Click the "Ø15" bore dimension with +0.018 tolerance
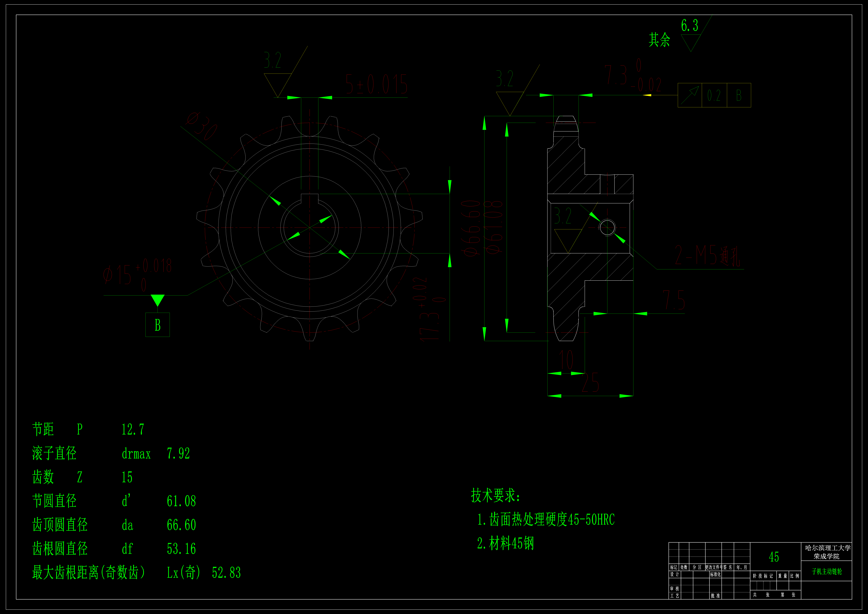Viewport: 868px width, 614px height. click(x=138, y=275)
